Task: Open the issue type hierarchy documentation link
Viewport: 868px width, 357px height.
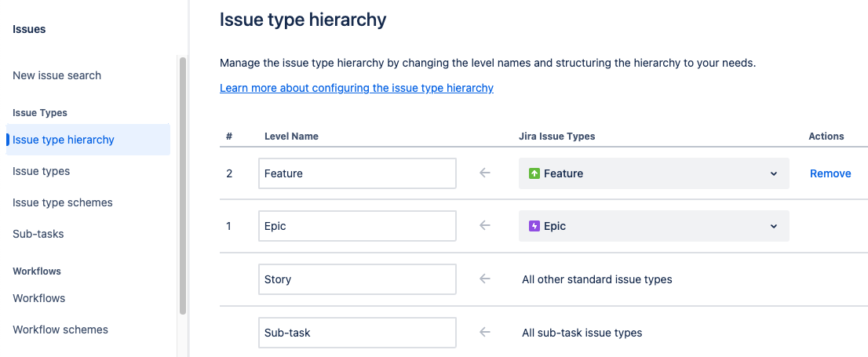Action: (356, 88)
